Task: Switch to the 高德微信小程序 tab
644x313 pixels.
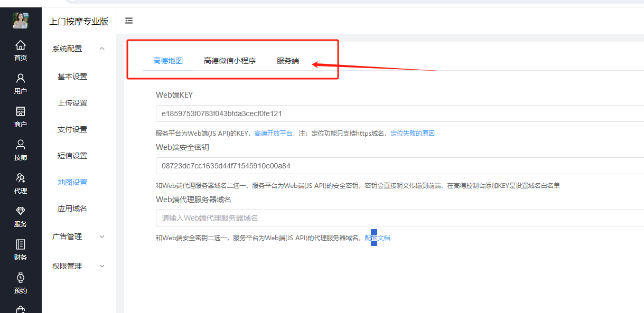Action: [x=230, y=61]
